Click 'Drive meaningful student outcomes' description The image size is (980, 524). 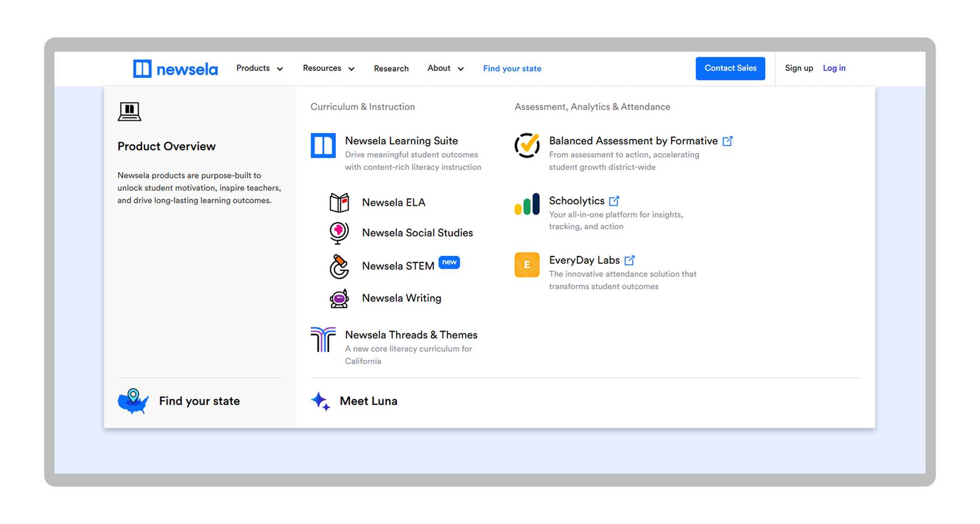[x=413, y=161]
